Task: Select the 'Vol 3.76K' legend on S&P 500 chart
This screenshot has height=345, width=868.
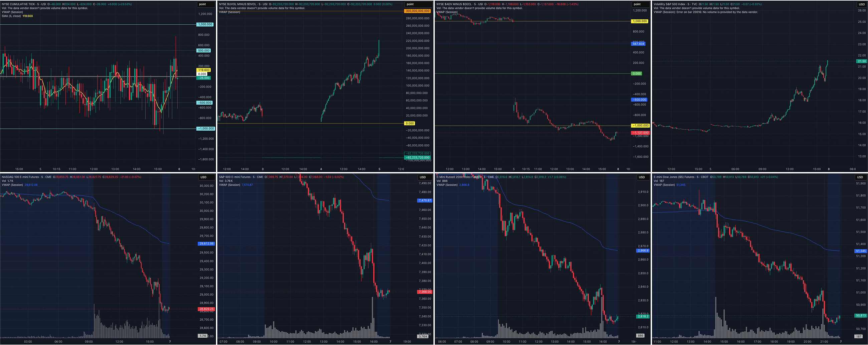Action: (x=226, y=181)
